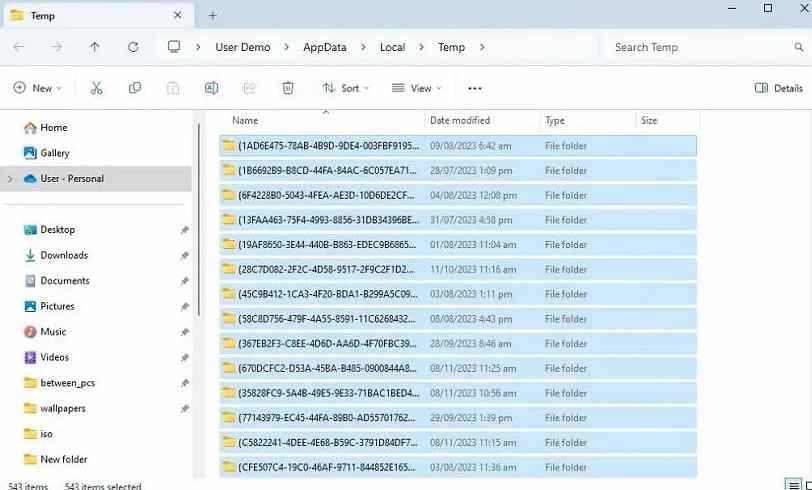The height and width of the screenshot is (490, 812).
Task: Expand chevron after AppData breadcrumb
Action: coord(363,47)
